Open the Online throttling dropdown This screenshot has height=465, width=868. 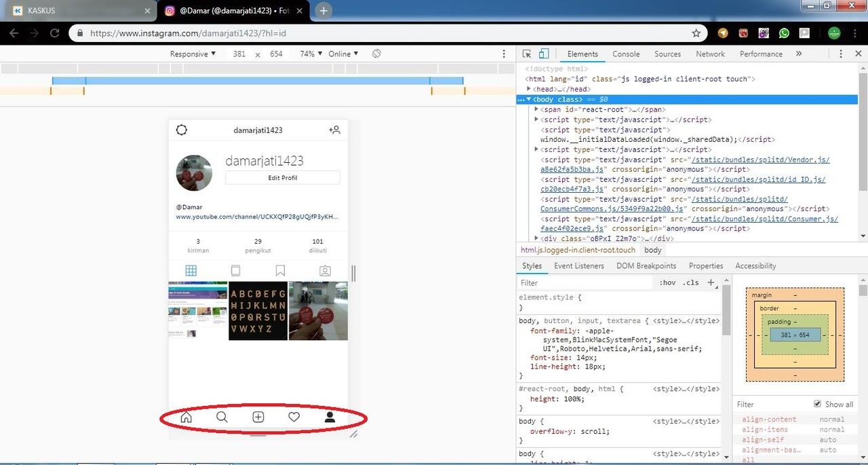[344, 54]
